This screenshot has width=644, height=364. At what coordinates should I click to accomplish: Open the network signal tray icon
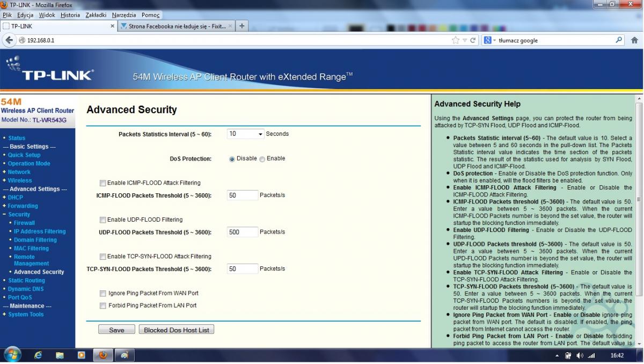pos(591,355)
